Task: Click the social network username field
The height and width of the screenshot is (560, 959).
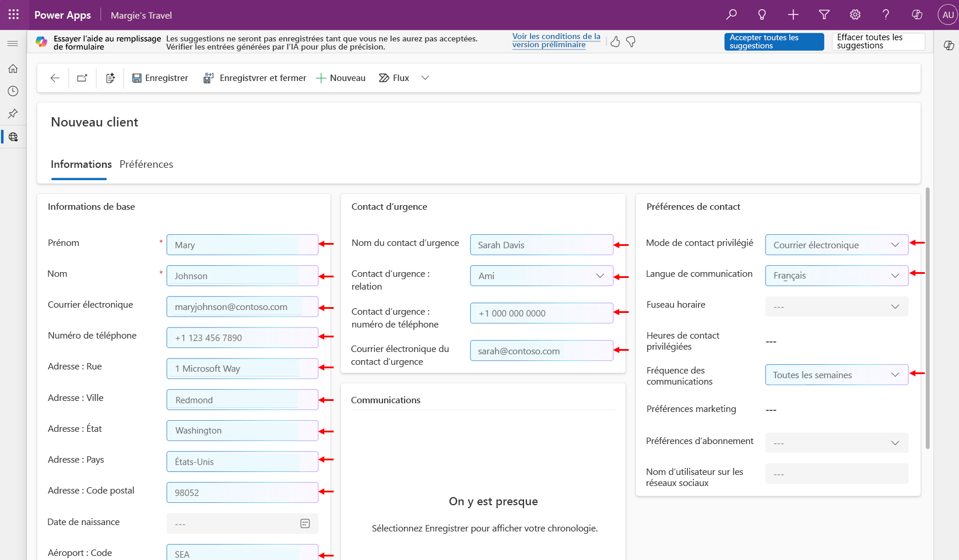Action: point(837,474)
